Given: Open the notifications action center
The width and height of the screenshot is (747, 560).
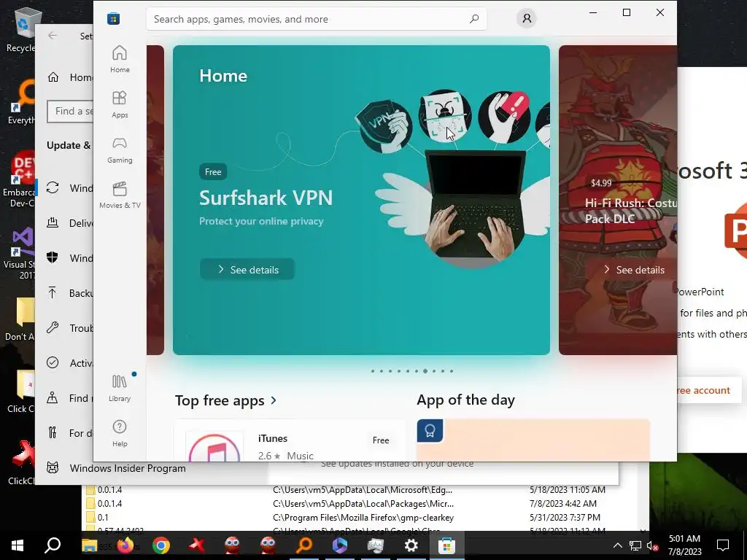Looking at the screenshot, I should click(x=723, y=545).
